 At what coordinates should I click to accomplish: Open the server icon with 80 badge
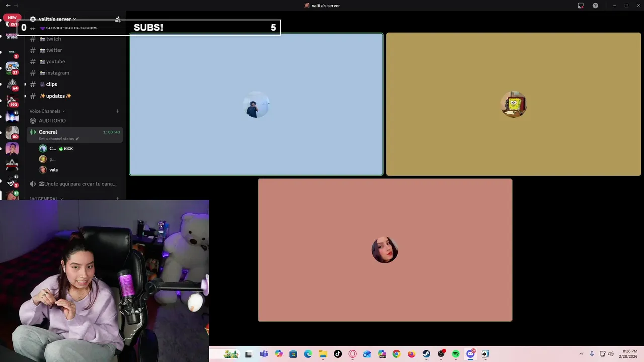12,133
